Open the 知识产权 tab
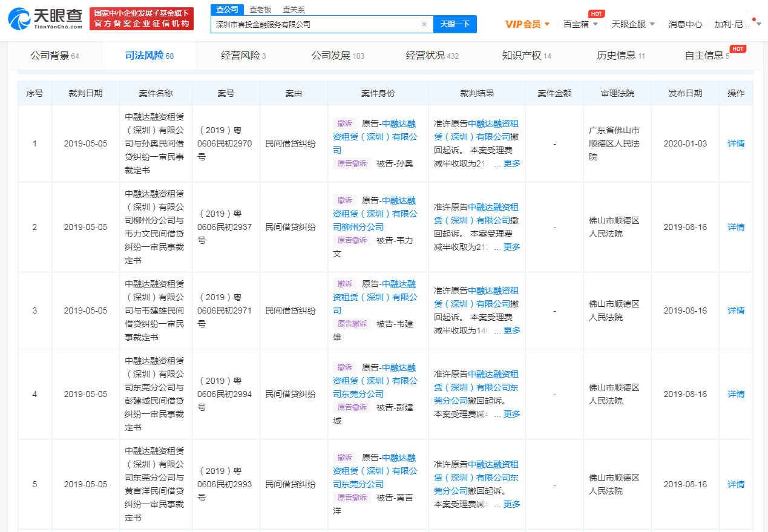The width and height of the screenshot is (768, 532). 527,56
